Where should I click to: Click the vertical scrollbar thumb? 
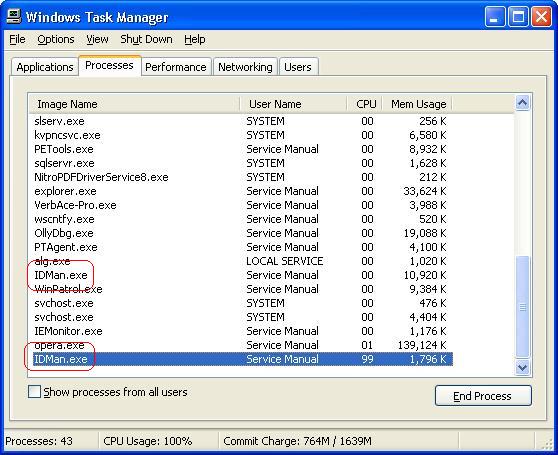pos(522,307)
